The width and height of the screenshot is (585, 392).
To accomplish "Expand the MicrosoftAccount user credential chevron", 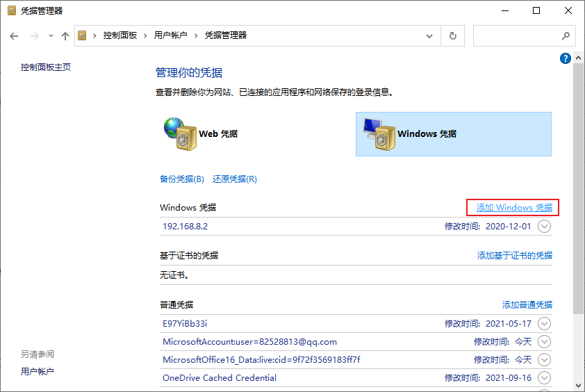I will tap(544, 341).
